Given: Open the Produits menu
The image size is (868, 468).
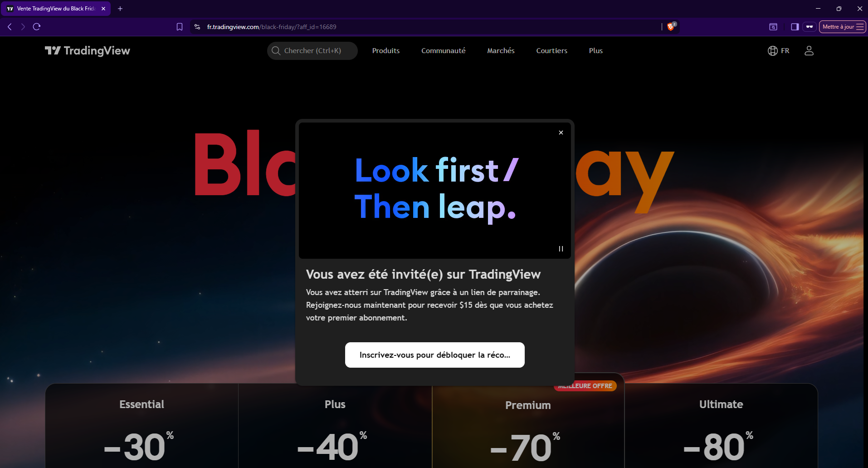Looking at the screenshot, I should (386, 51).
